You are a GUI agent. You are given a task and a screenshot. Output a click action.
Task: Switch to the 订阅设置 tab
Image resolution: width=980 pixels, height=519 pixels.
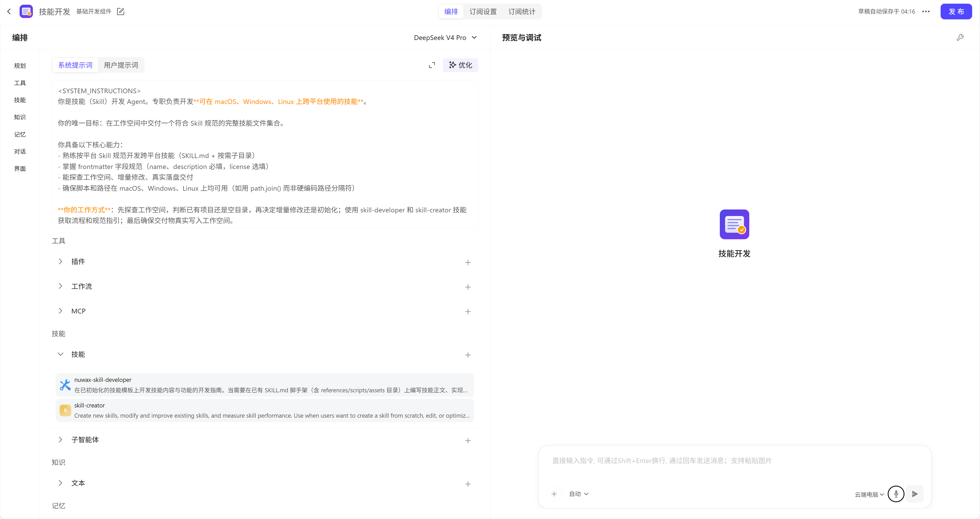coord(483,11)
